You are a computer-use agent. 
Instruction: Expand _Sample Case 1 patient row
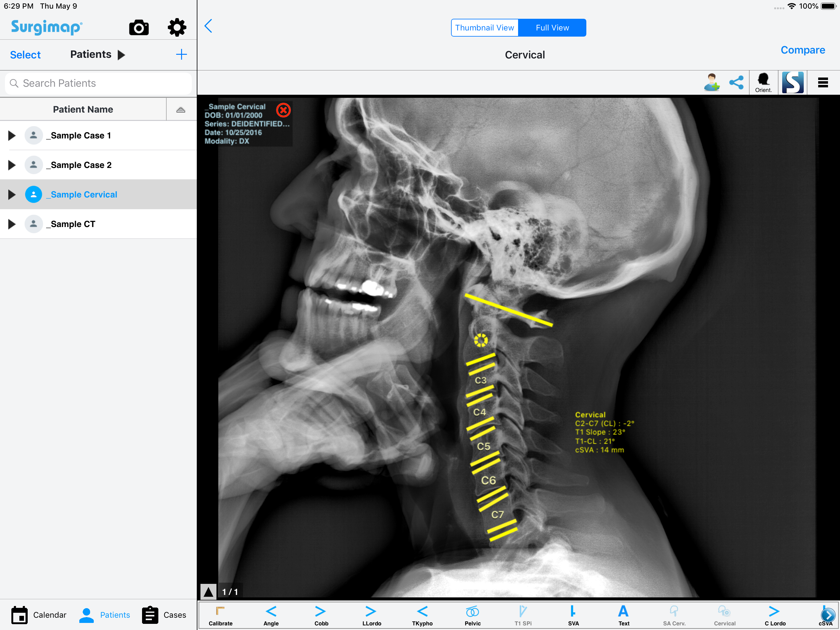point(12,135)
